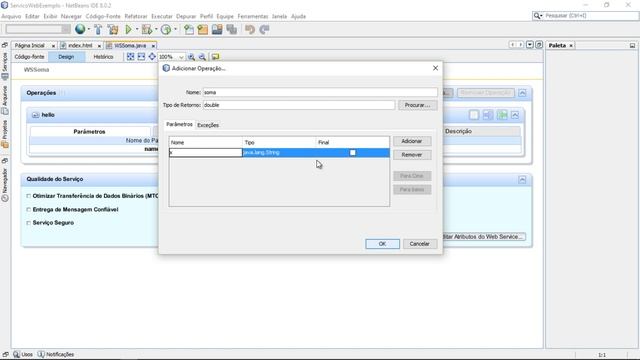This screenshot has height=360, width=640.
Task: Click the Redo arrow icon
Action: pyautogui.click(x=264, y=29)
